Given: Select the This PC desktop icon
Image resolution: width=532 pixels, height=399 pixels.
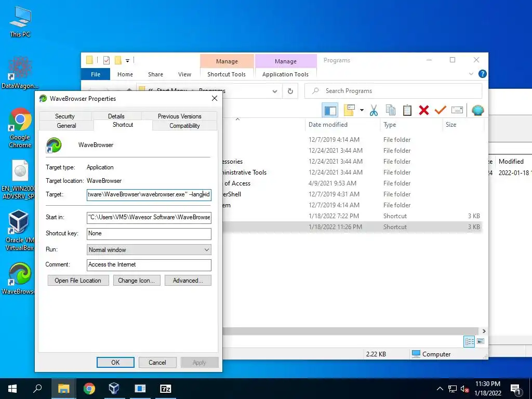Looking at the screenshot, I should (20, 21).
